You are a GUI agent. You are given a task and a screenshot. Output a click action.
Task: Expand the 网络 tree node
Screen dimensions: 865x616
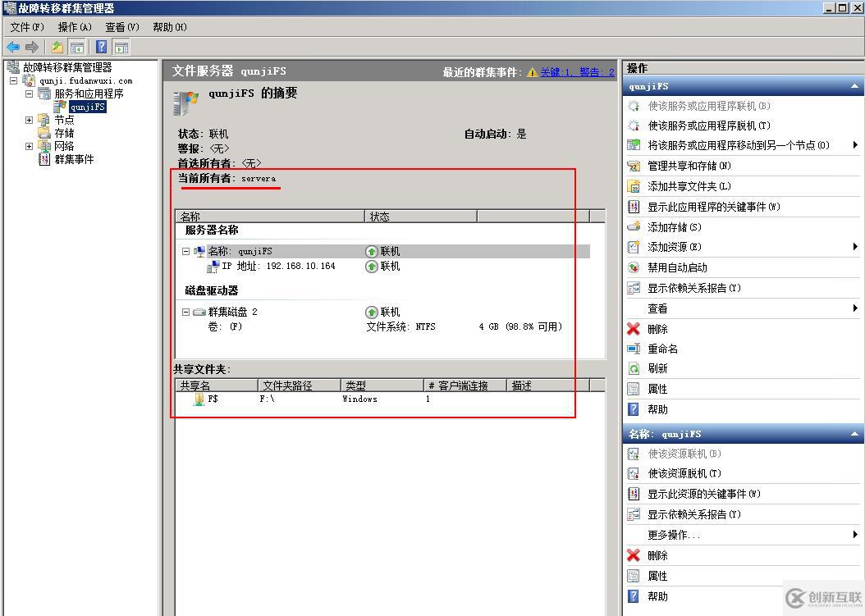pyautogui.click(x=30, y=146)
